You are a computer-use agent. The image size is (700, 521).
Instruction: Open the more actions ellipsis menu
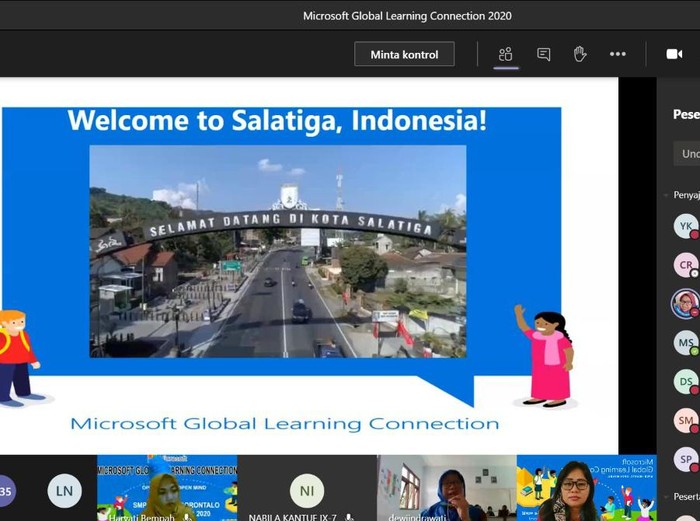(617, 54)
